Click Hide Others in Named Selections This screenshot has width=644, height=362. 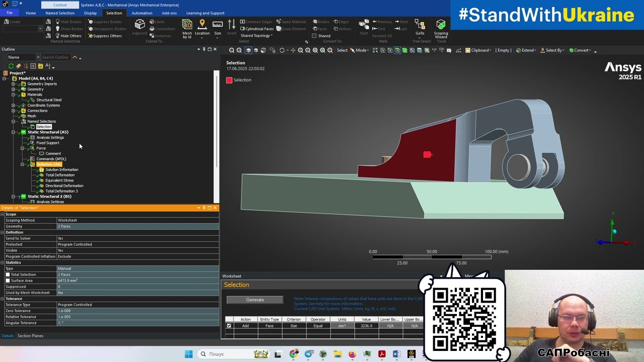68,36
